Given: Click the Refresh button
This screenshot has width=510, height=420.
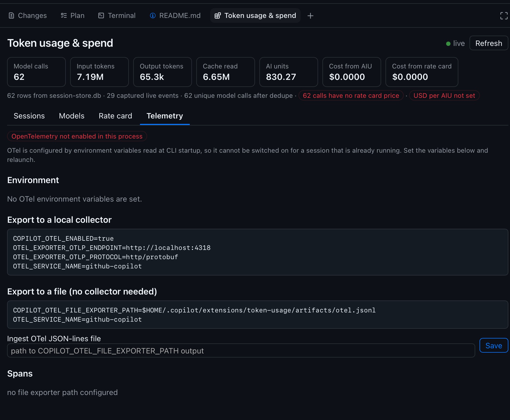Looking at the screenshot, I should (x=489, y=43).
